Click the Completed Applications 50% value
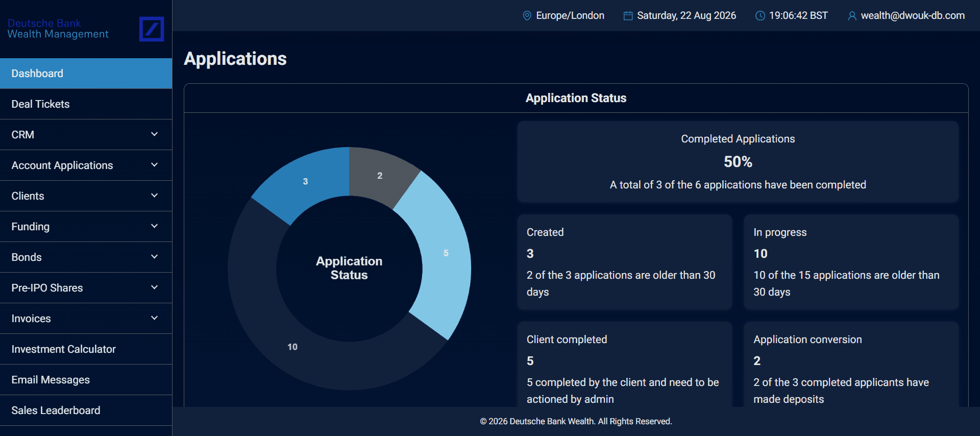The width and height of the screenshot is (980, 436). point(738,162)
